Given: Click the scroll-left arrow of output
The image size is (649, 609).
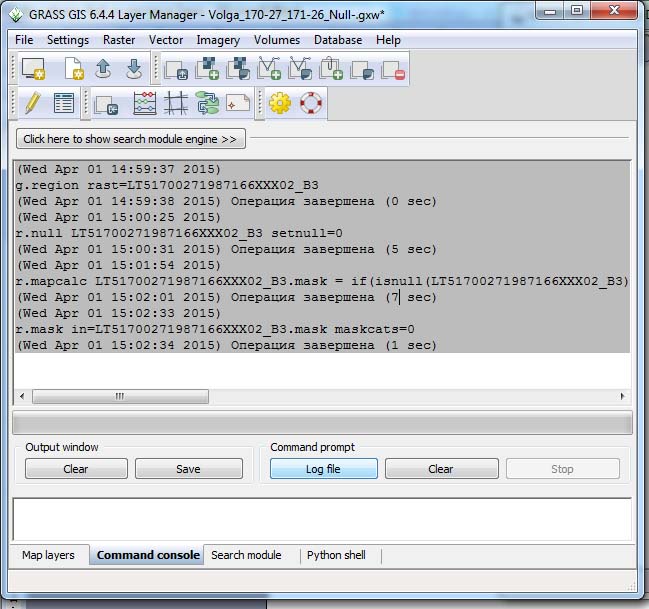Looking at the screenshot, I should point(22,396).
